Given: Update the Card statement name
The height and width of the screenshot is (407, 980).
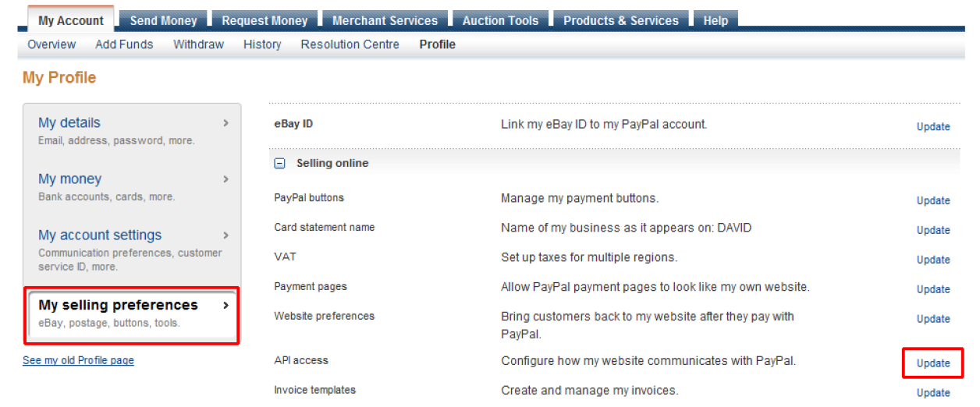Looking at the screenshot, I should click(x=933, y=230).
